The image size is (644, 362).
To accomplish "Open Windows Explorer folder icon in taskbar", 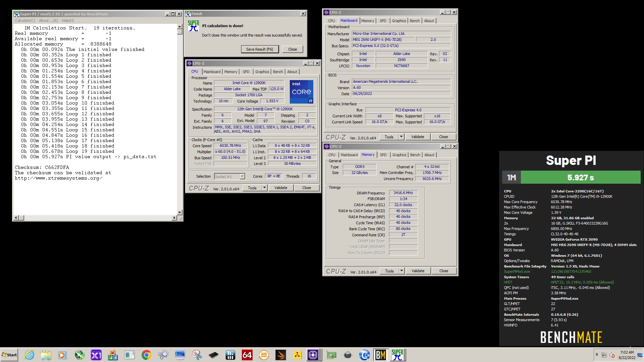I will pos(46,355).
